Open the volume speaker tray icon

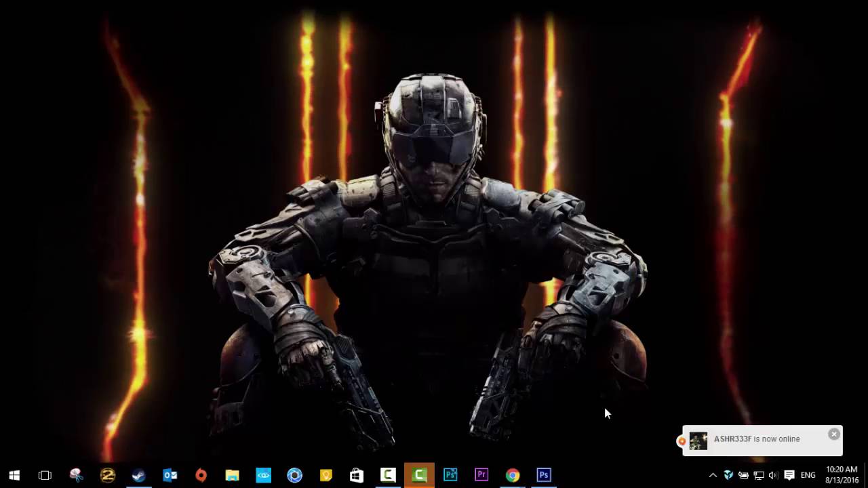773,475
